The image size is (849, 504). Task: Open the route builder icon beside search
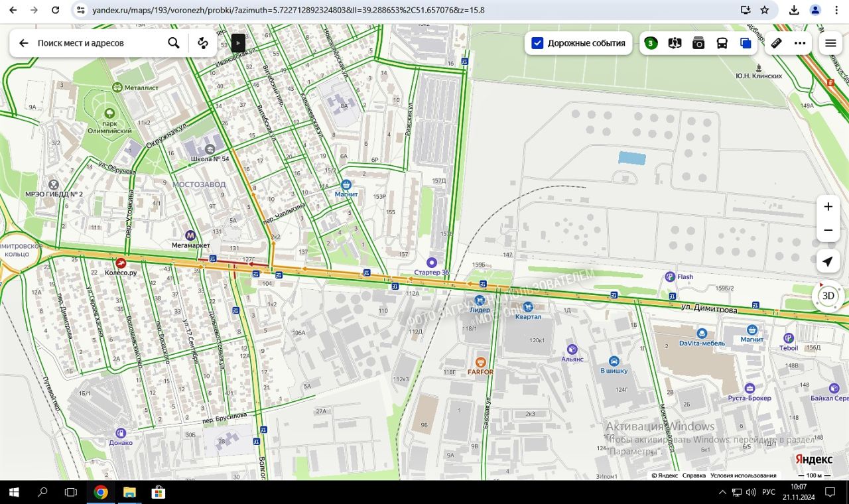[203, 43]
